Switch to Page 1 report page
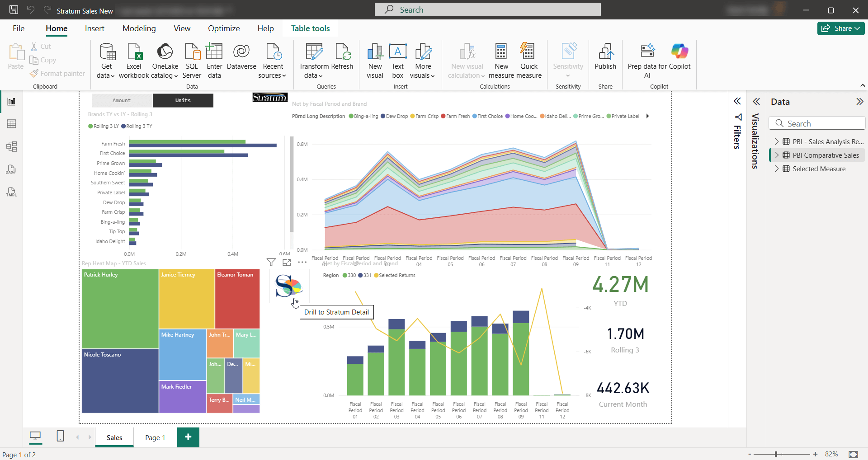Image resolution: width=868 pixels, height=460 pixels. click(x=155, y=437)
